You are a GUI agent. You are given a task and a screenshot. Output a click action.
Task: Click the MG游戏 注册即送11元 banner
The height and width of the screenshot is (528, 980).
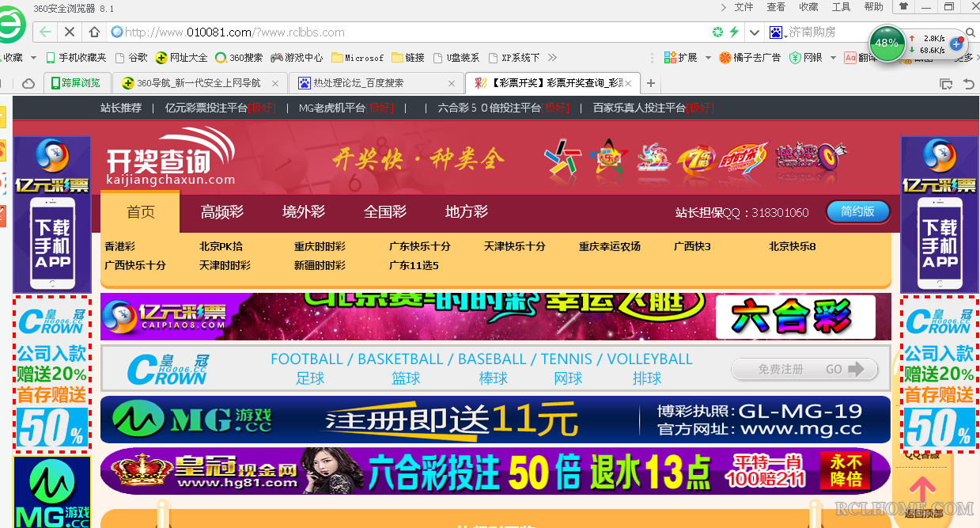(x=495, y=420)
